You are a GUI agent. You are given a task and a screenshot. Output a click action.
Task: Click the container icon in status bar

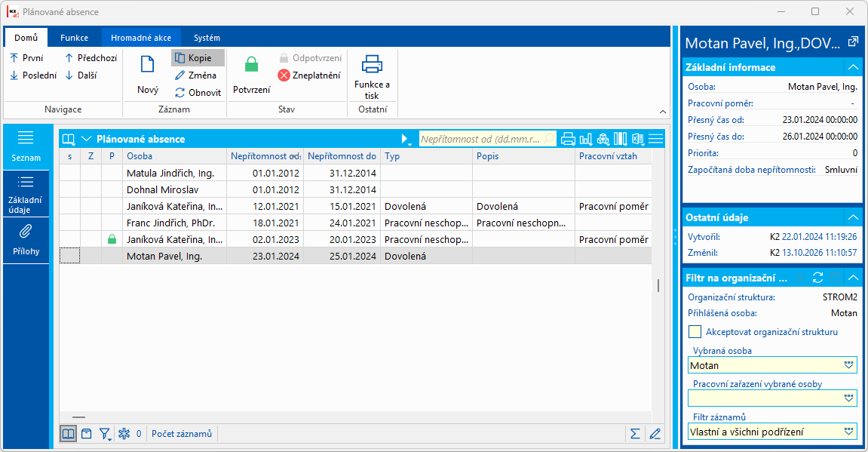click(87, 434)
